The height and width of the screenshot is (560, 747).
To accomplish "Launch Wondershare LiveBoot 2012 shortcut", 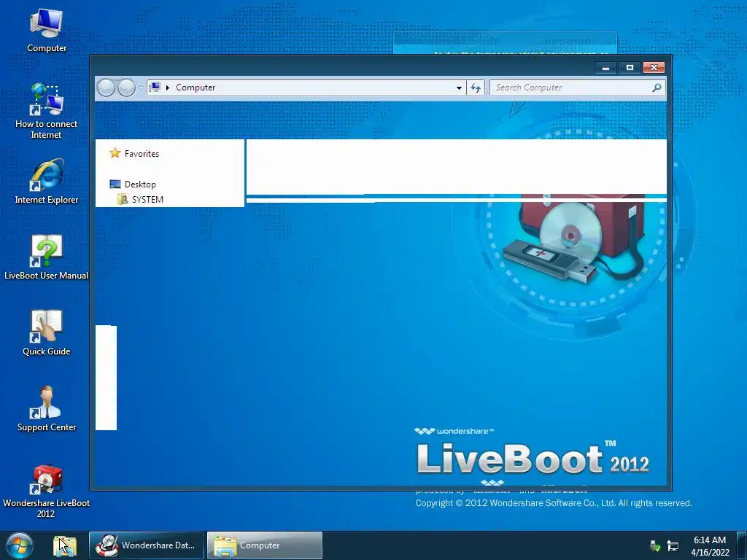I will (x=46, y=491).
